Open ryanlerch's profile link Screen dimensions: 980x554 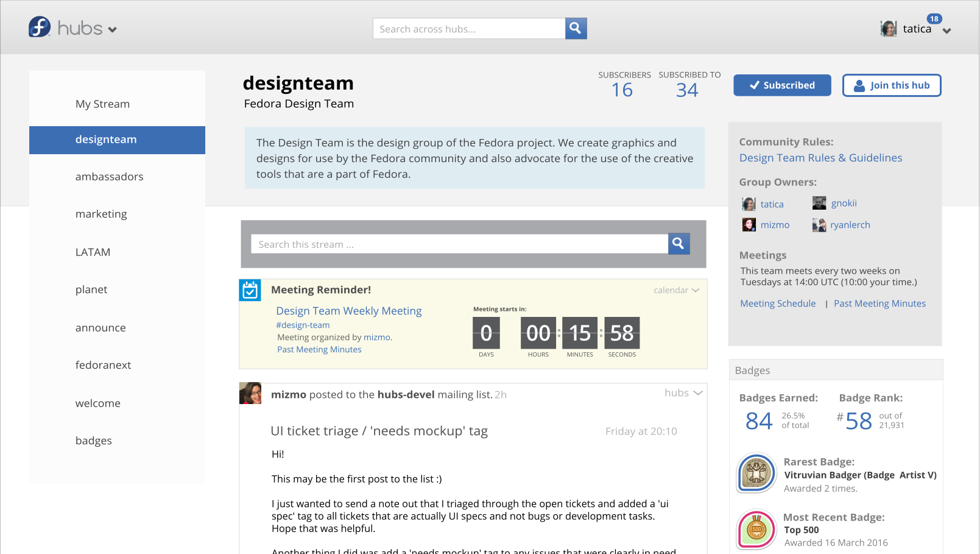coord(850,225)
